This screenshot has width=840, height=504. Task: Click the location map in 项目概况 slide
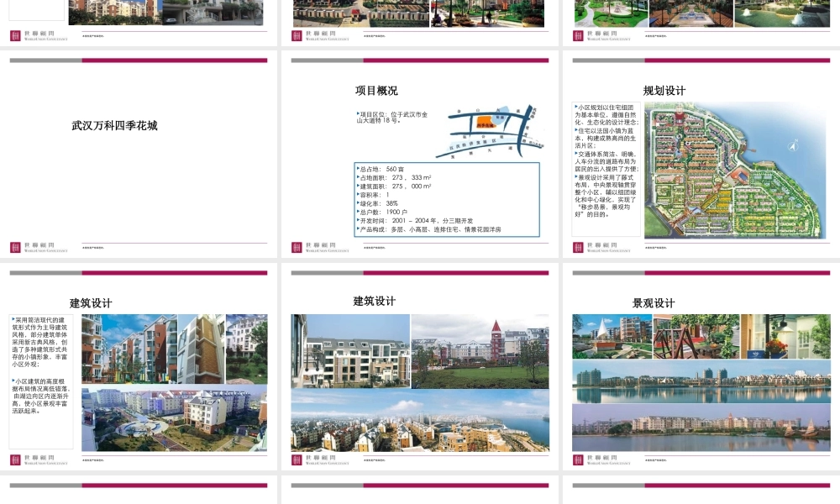coord(490,131)
